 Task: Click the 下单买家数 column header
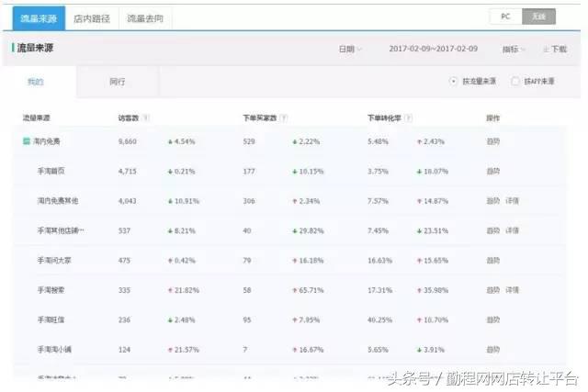pyautogui.click(x=259, y=118)
